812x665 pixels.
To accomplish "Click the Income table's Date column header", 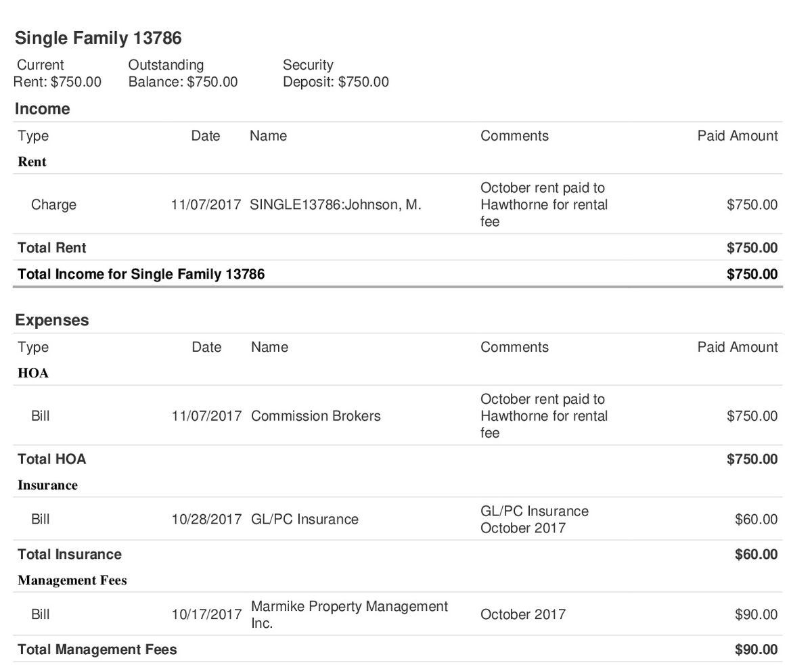I will pyautogui.click(x=205, y=136).
